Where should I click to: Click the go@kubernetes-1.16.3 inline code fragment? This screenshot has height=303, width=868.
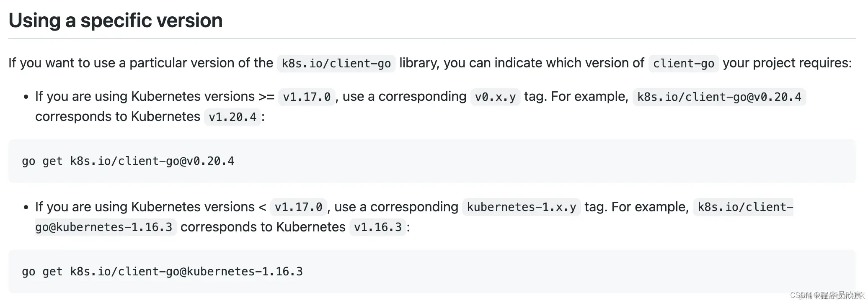(106, 227)
